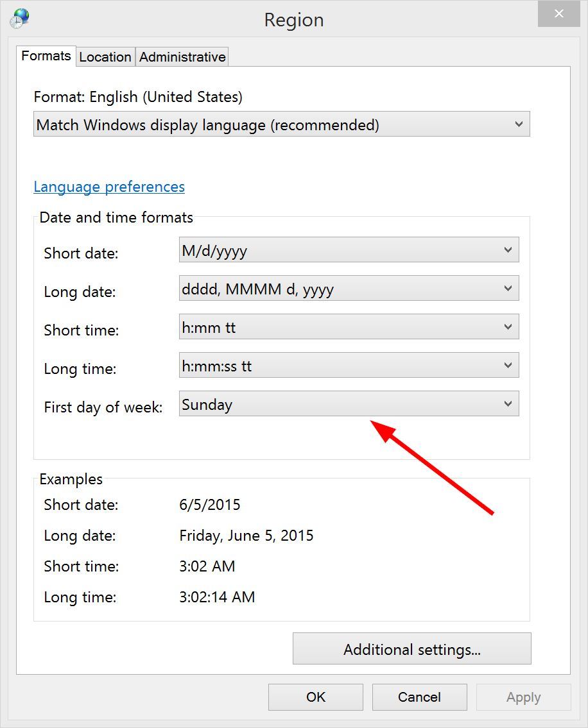This screenshot has height=728, width=588.
Task: Click the Long time example 3:02:14 AM
Action: [217, 597]
